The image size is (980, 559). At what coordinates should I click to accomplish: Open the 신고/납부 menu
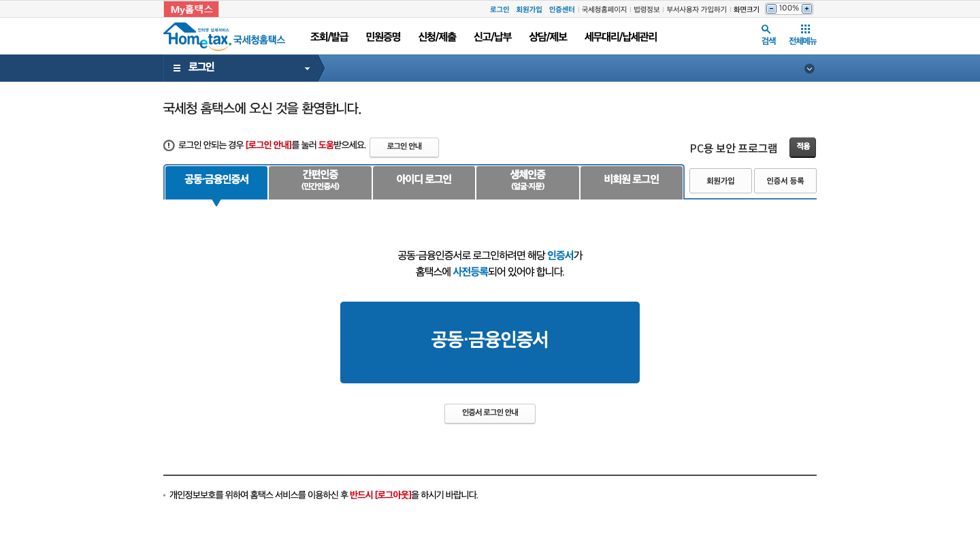coord(493,37)
